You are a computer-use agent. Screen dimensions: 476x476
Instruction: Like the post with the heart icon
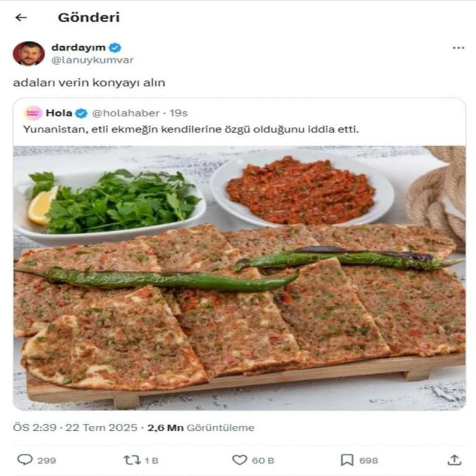239,460
